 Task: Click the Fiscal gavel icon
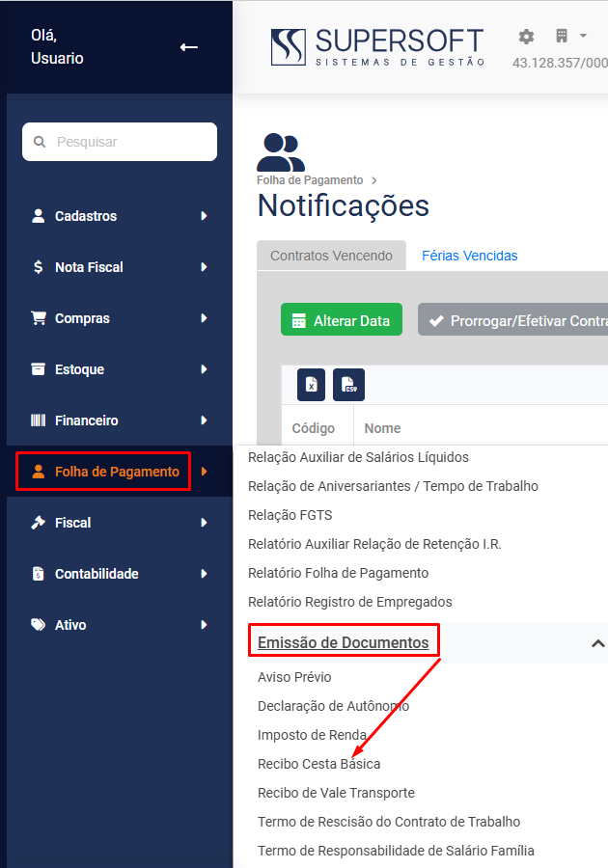(x=39, y=523)
